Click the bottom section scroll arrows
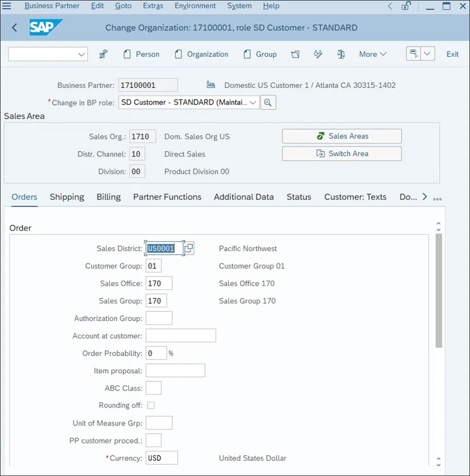Screen dimensions: 470x476 438,462
